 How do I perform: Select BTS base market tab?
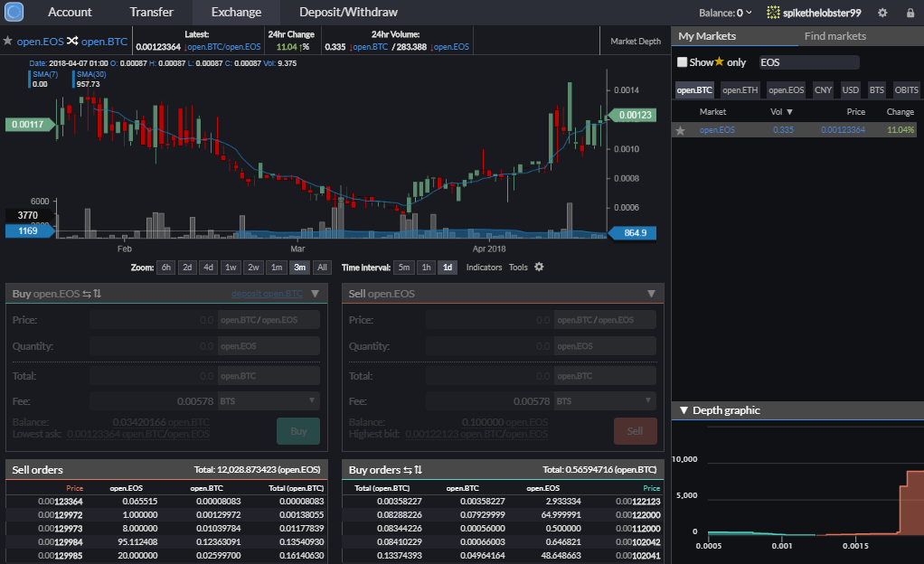point(877,90)
